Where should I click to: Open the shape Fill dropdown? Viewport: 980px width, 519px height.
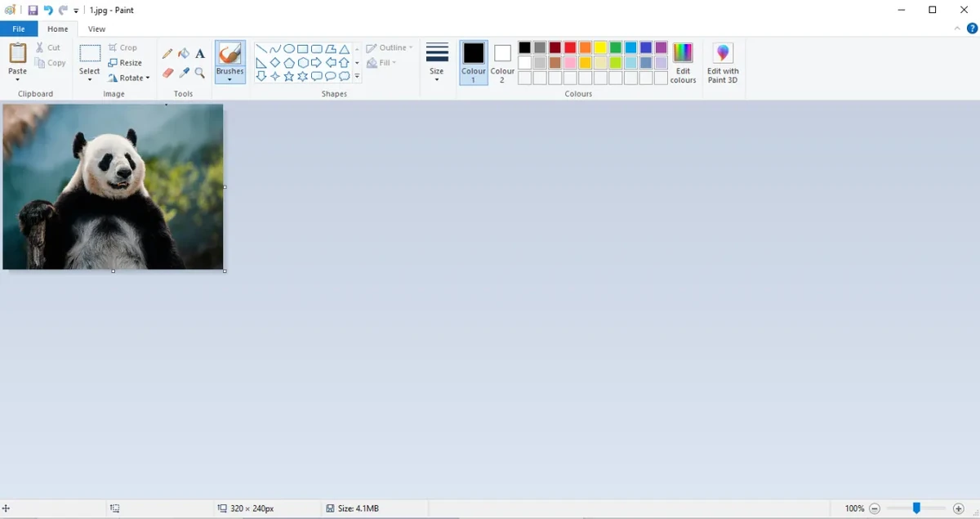381,63
